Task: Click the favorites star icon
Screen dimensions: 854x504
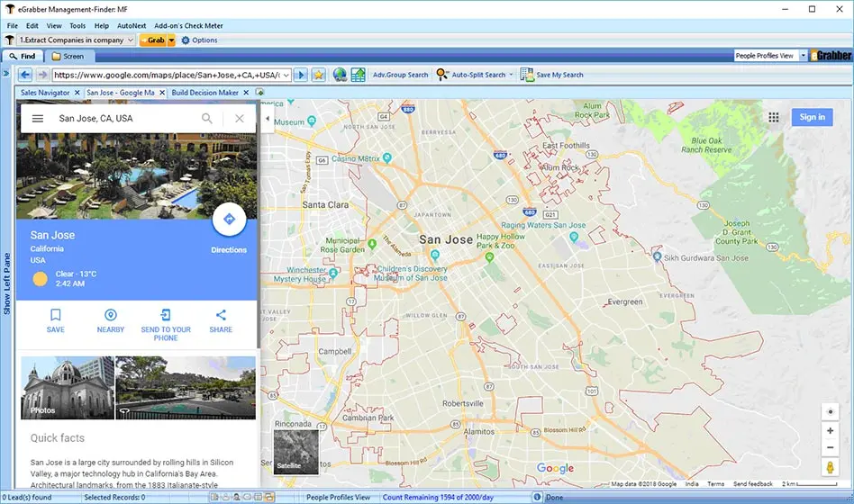Action: point(319,75)
